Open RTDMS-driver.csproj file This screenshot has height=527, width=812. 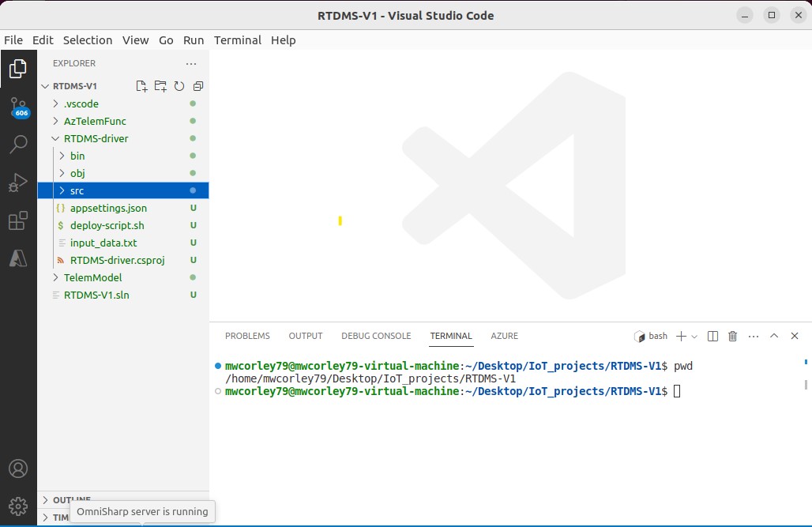click(123, 260)
